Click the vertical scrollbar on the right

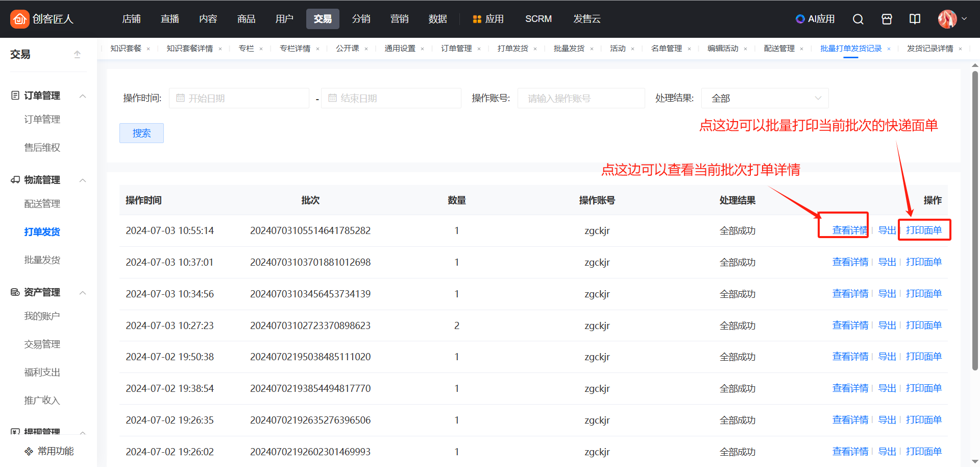click(975, 220)
